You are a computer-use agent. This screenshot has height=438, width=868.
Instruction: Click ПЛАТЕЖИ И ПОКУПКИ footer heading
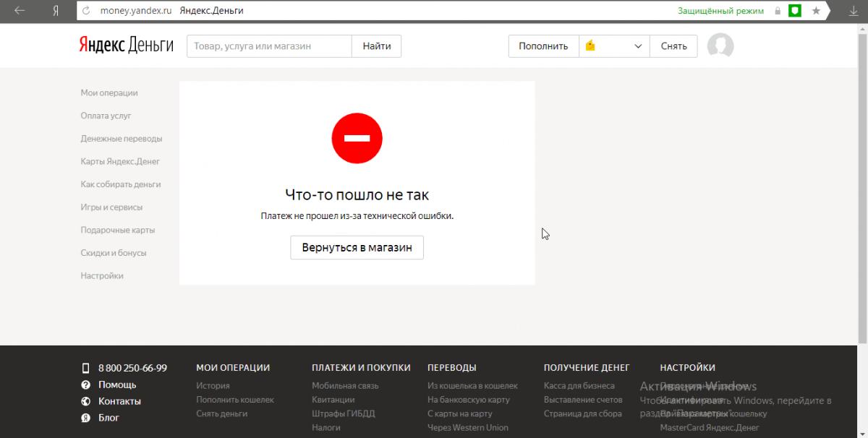(361, 368)
